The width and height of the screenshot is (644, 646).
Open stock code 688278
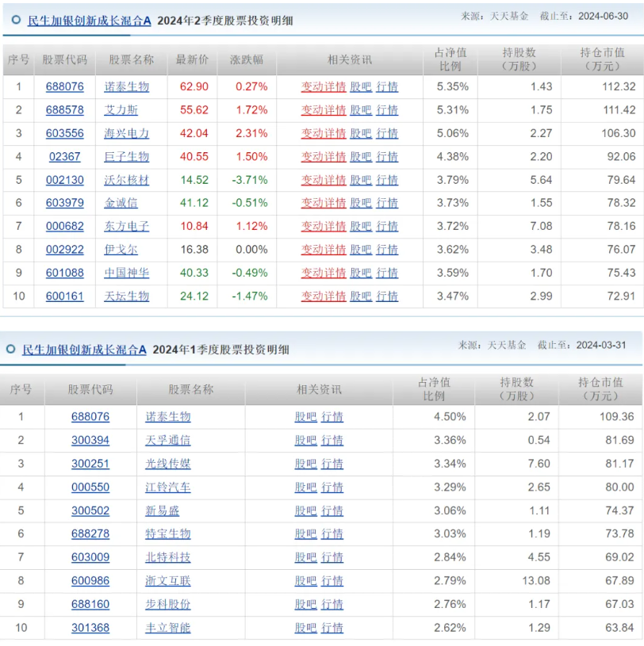tap(90, 534)
